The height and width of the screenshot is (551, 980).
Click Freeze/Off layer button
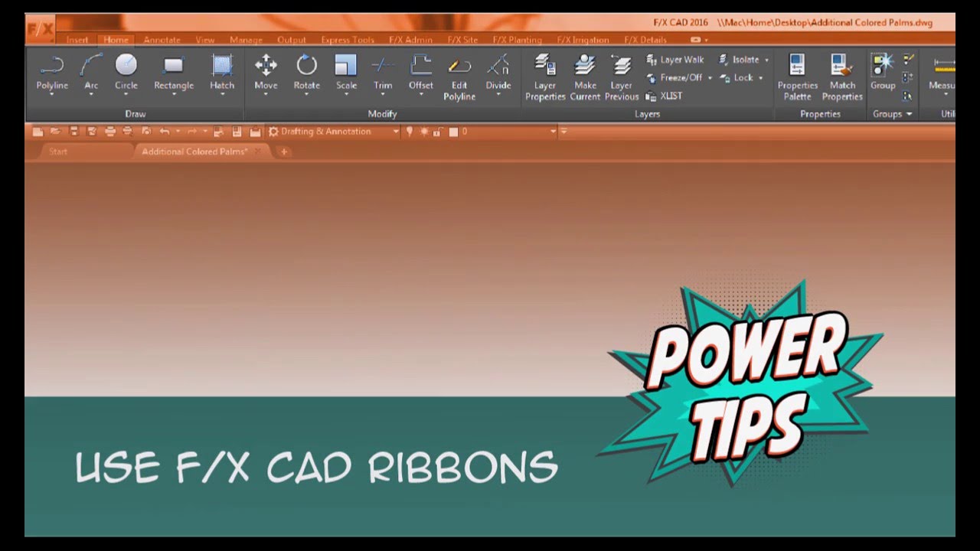coord(675,78)
